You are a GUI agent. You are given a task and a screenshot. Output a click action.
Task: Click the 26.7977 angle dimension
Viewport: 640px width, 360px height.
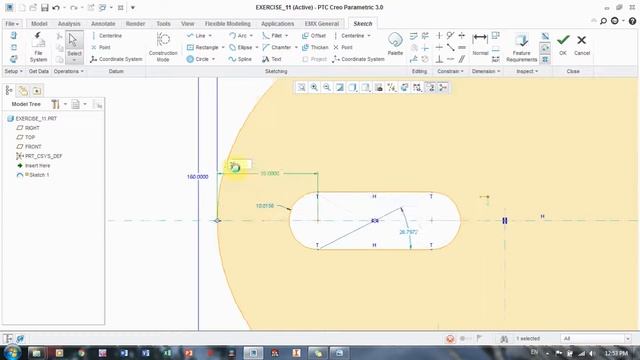point(409,232)
